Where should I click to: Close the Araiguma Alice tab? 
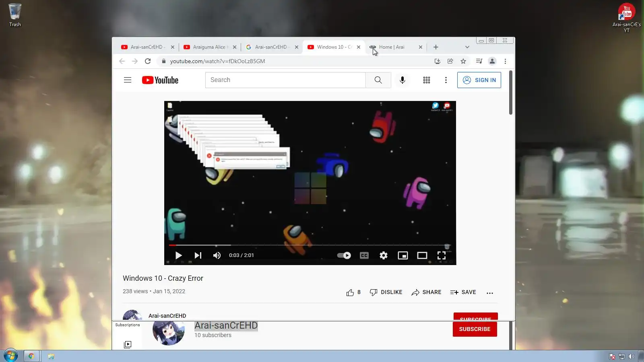235,47
